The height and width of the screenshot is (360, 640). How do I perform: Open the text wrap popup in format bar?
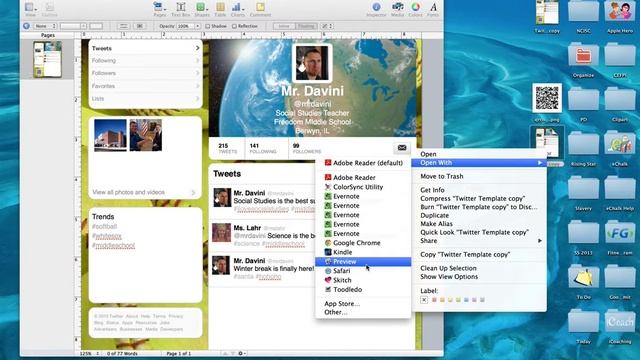pyautogui.click(x=327, y=26)
